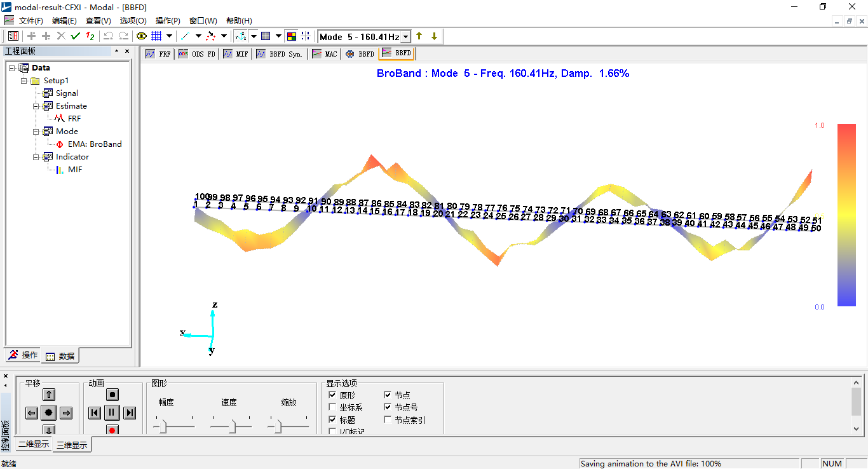Collapse the Setup1 tree node

(24, 81)
